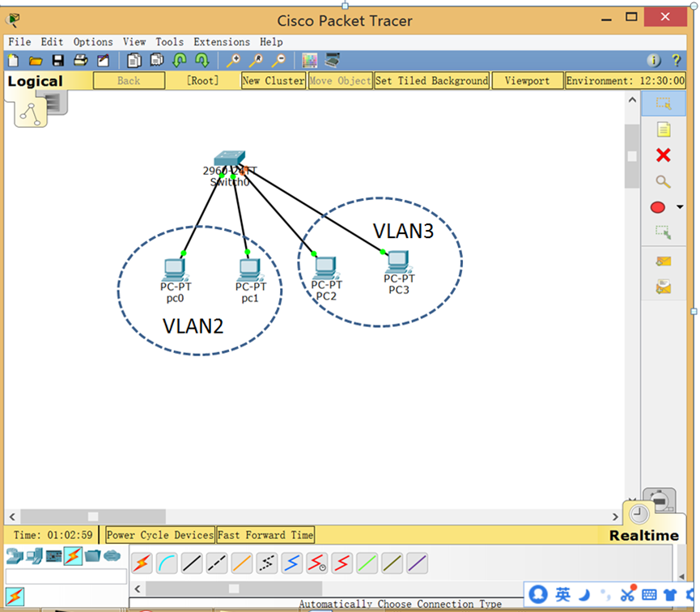Open the Extensions menu
Viewport: 700px width, 612px height.
222,42
